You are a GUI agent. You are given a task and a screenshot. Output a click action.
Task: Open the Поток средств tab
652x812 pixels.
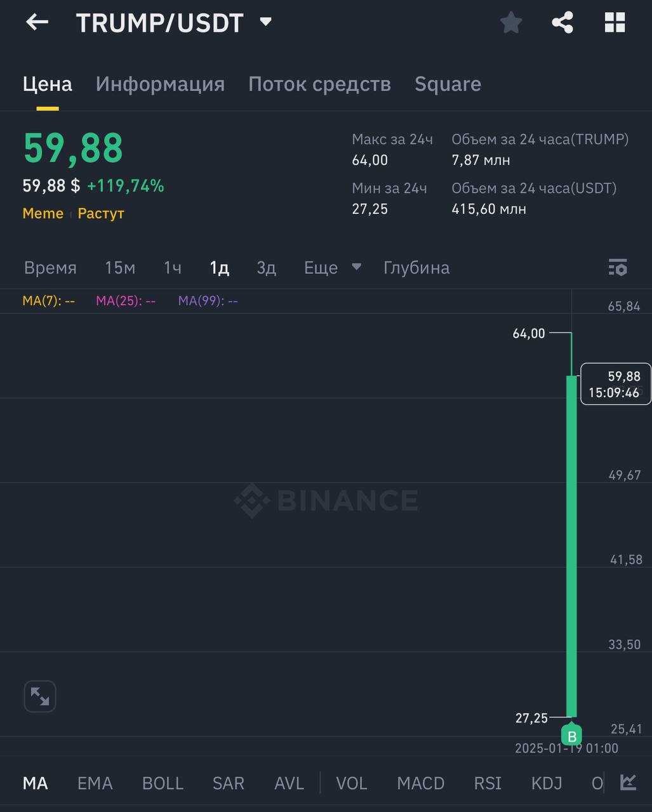point(319,84)
